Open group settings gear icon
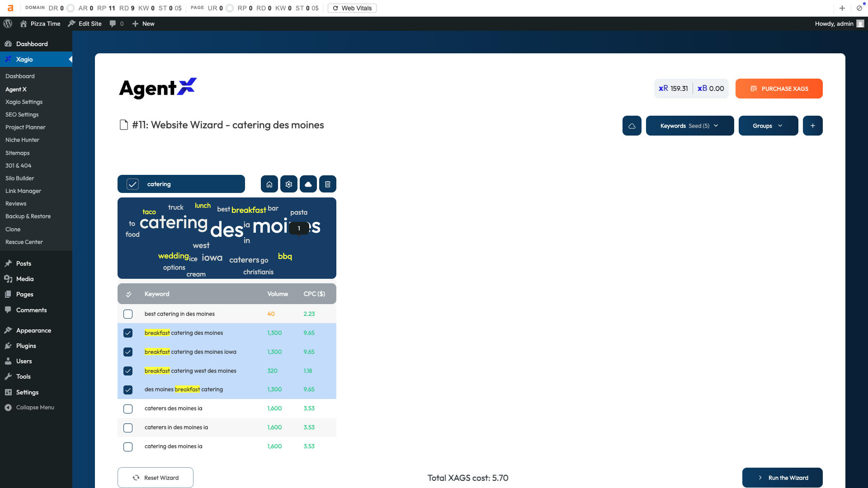868x488 pixels. coord(289,184)
